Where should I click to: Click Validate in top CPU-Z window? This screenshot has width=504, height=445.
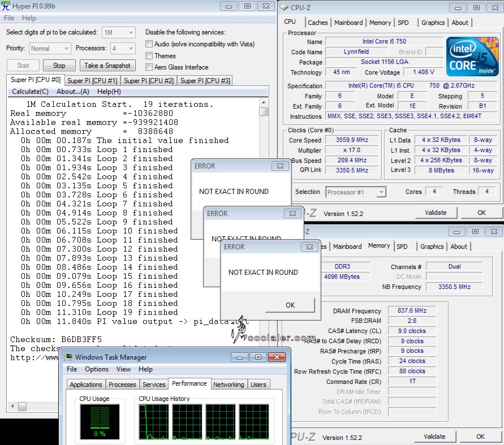click(436, 213)
